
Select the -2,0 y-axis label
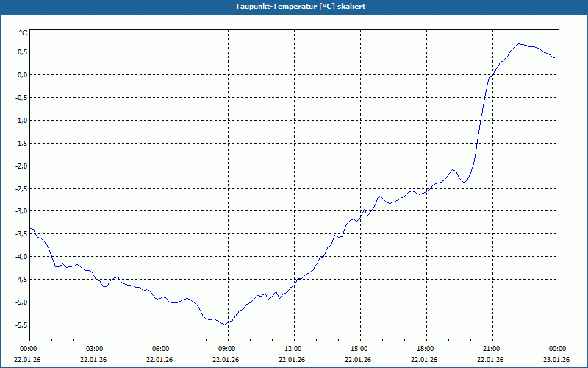(21, 166)
